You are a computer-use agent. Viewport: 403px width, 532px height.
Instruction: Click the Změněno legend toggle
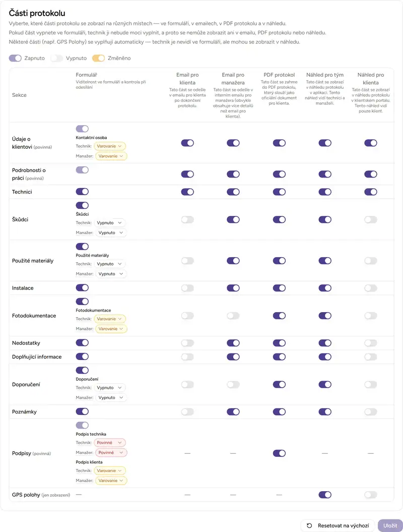tap(98, 58)
